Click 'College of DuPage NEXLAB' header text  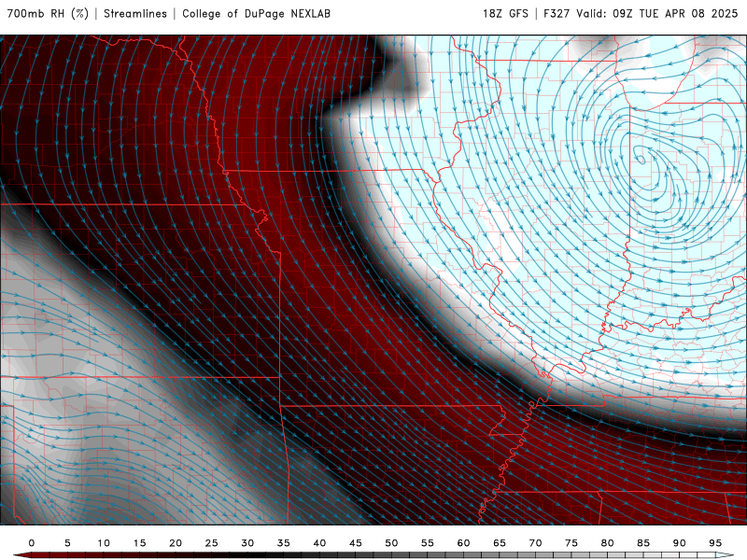[x=256, y=14]
